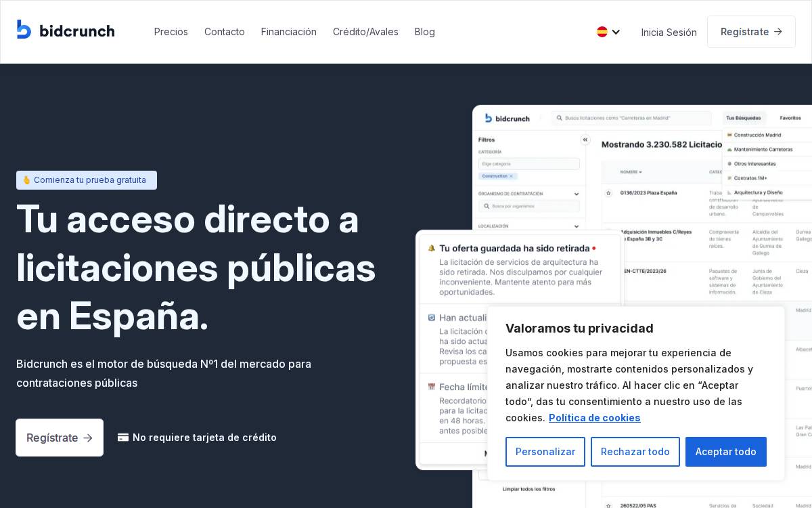
Task: Click the bidcrunch logo in header
Action: (66, 30)
